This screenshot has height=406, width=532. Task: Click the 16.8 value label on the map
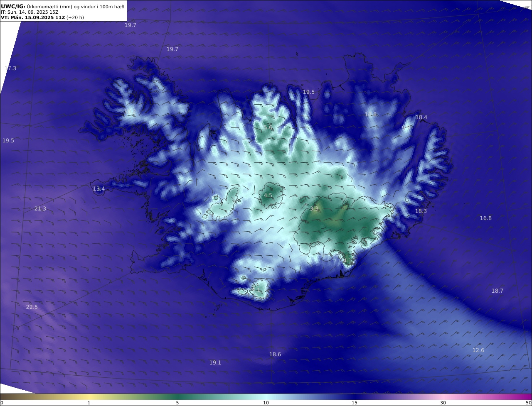[485, 218]
